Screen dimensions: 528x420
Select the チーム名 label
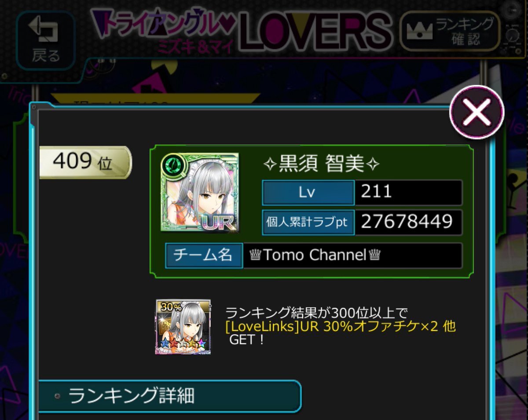204,256
